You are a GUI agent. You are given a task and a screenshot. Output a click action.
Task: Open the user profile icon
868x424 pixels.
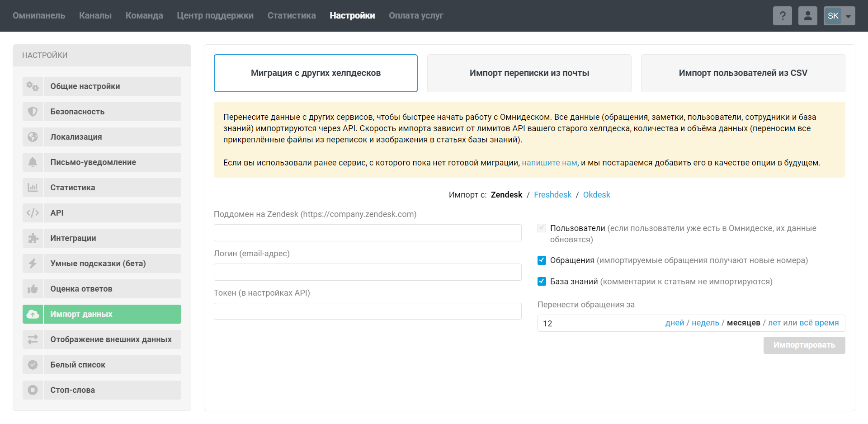[x=807, y=16]
